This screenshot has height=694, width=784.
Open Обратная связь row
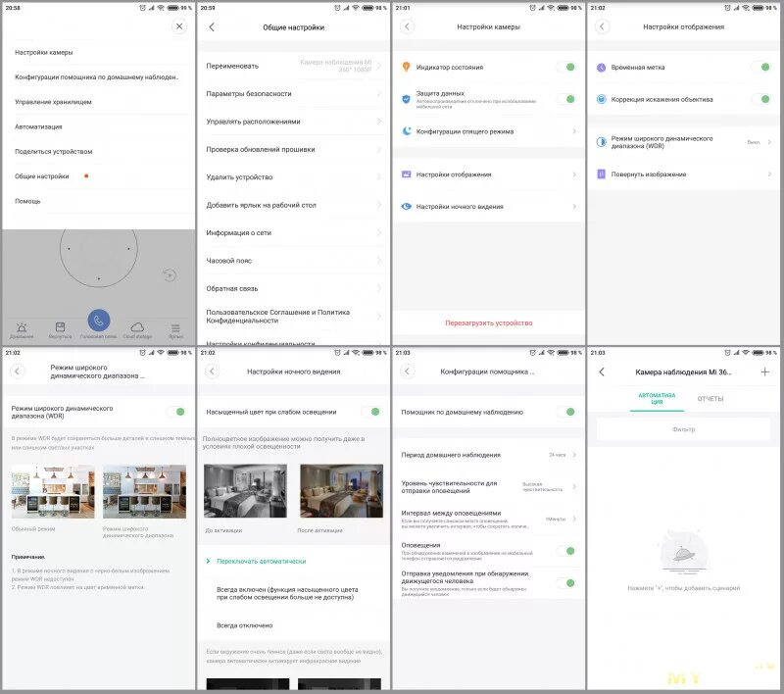point(293,288)
